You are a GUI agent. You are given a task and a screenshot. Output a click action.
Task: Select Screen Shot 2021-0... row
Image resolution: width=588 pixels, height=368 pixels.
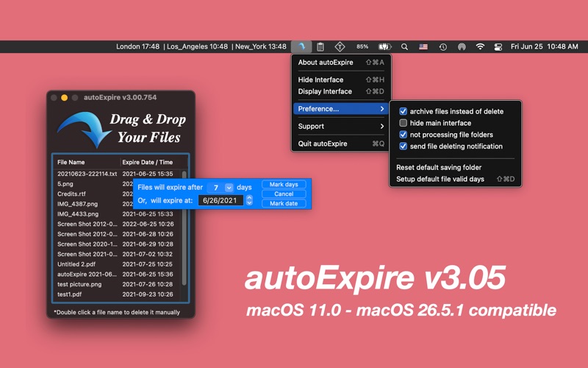coord(117,254)
